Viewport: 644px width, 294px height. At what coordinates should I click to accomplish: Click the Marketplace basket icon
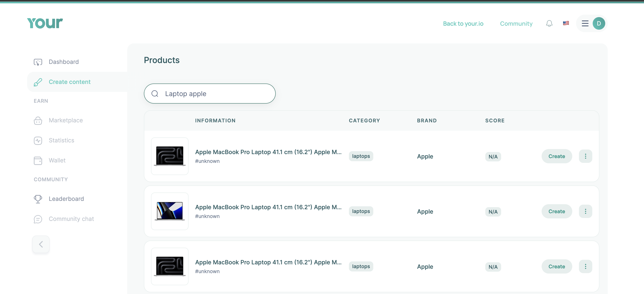click(38, 120)
